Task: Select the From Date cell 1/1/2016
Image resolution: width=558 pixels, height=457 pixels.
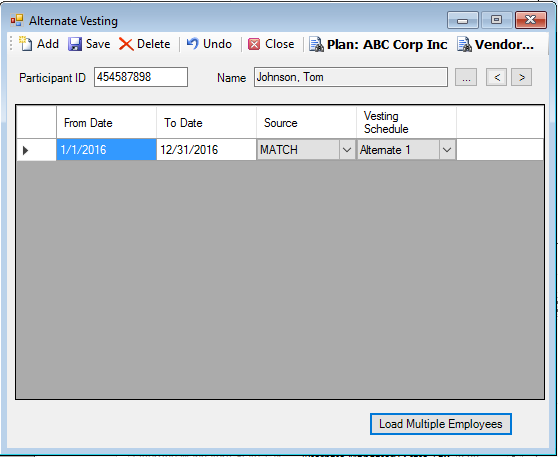Action: [106, 150]
